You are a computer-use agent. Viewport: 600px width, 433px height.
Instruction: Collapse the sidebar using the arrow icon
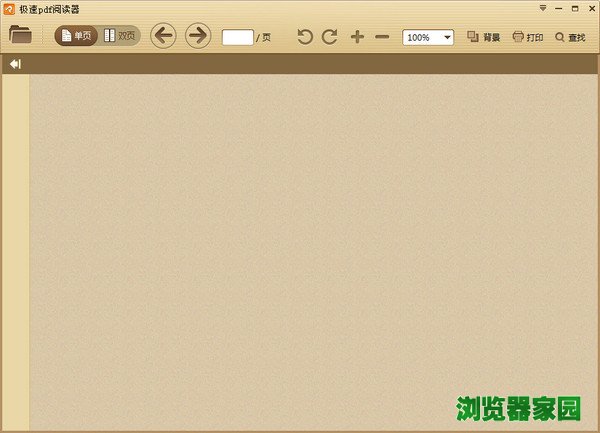15,64
